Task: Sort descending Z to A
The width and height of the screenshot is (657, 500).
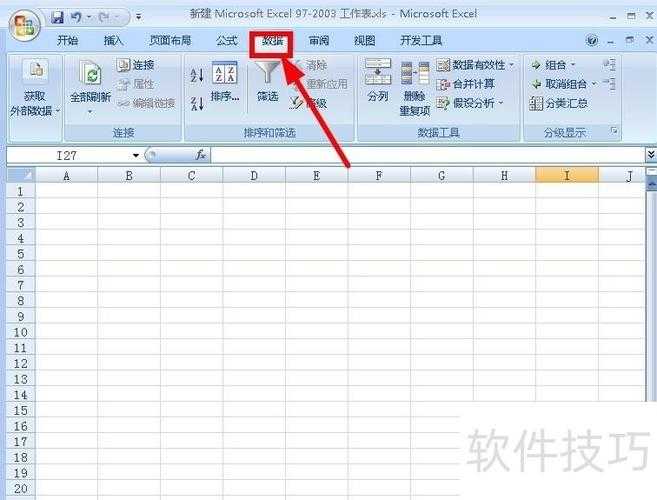Action: tap(197, 103)
